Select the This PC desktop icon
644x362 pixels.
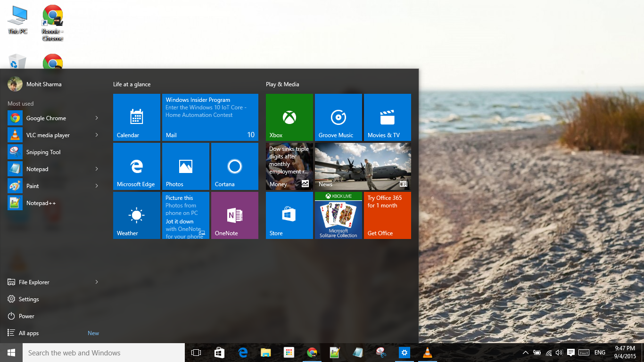coord(17,20)
